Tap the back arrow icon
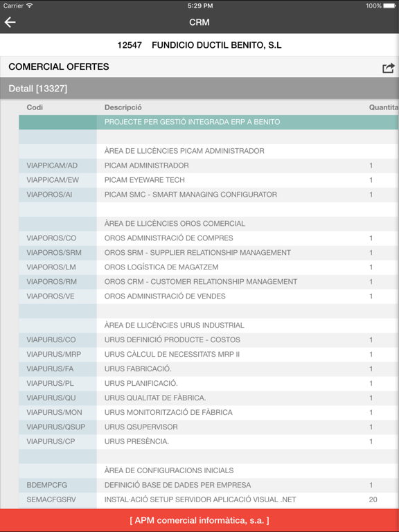 (x=10, y=22)
